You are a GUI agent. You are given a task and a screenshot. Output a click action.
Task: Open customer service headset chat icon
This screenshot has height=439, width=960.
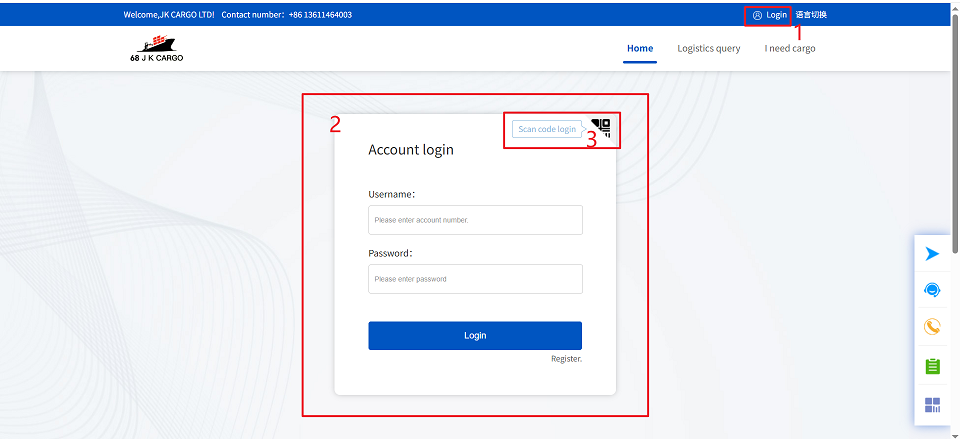point(932,290)
